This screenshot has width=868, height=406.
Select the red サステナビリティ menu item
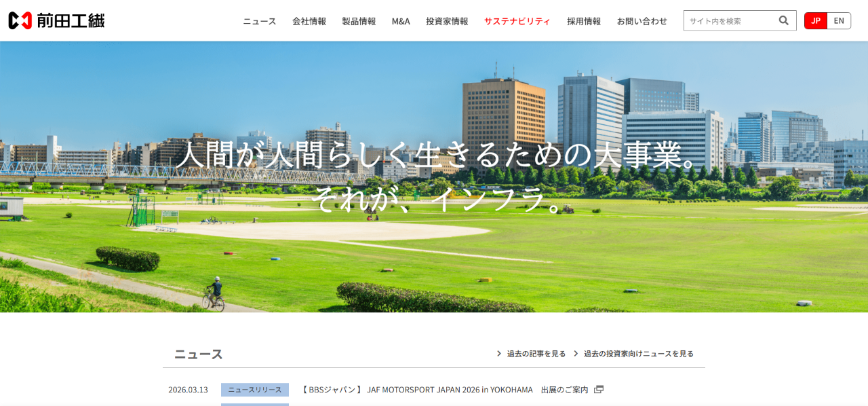(517, 21)
